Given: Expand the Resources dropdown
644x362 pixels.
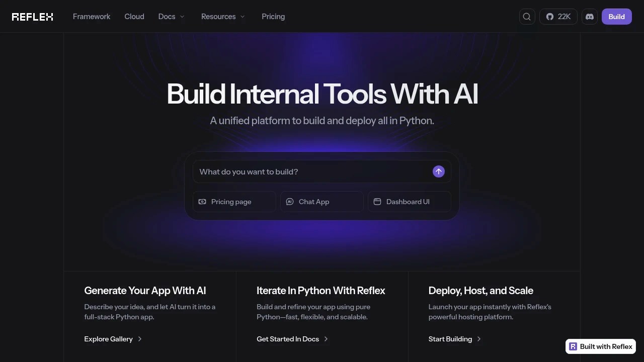Looking at the screenshot, I should click(x=223, y=16).
